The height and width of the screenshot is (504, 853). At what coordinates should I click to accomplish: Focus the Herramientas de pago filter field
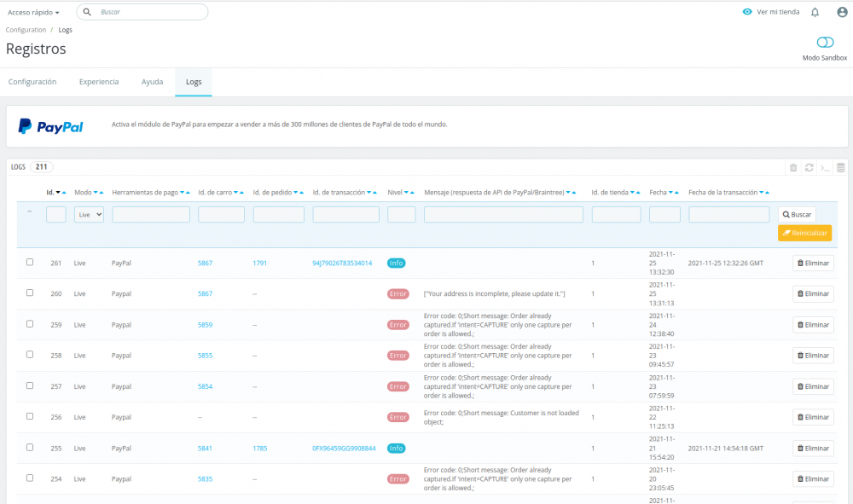[x=151, y=215]
